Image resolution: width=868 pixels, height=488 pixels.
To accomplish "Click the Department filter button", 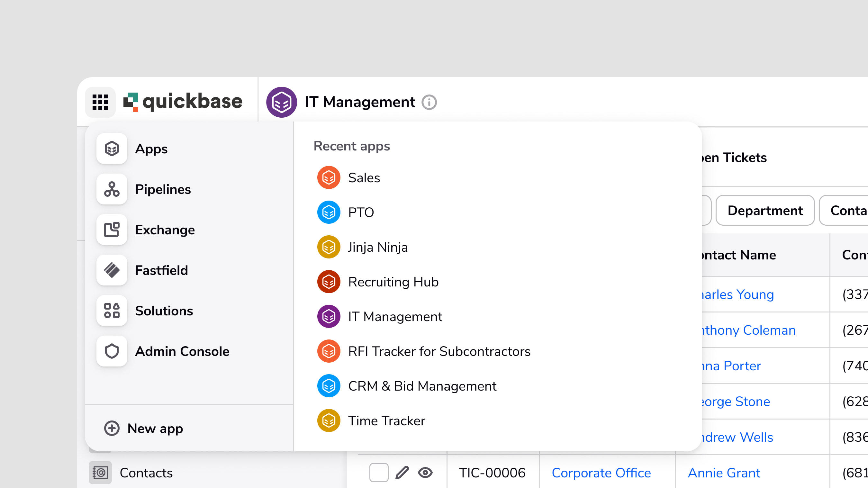I will click(x=765, y=210).
